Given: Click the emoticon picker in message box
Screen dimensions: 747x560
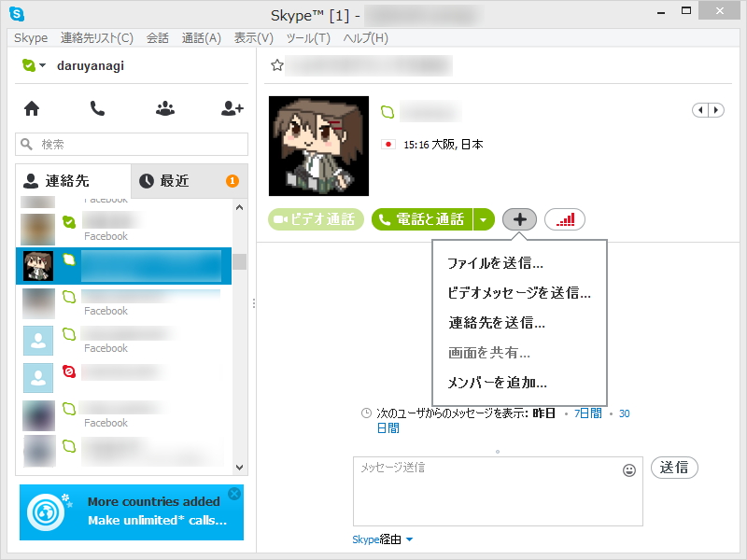Looking at the screenshot, I should [x=630, y=468].
